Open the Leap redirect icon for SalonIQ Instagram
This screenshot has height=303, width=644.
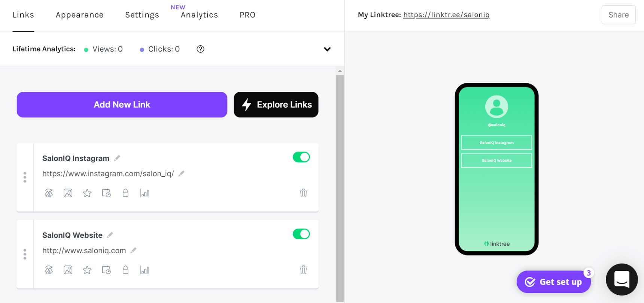(49, 193)
